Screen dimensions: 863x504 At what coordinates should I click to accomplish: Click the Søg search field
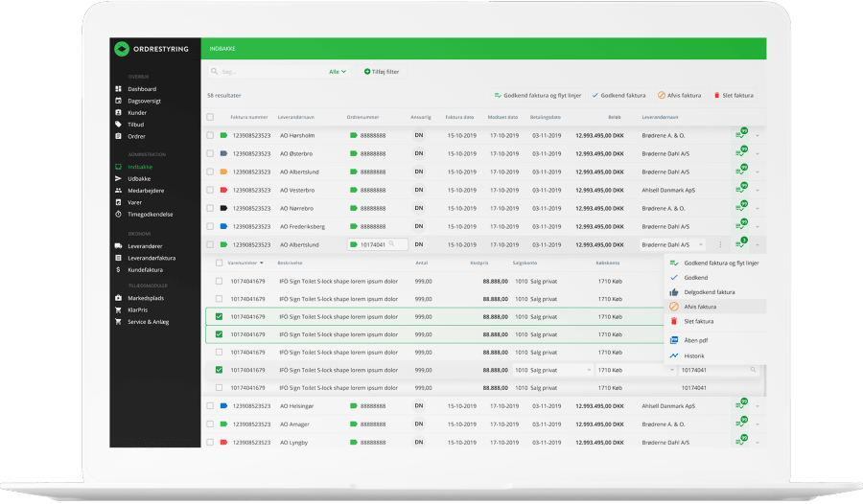coord(268,72)
